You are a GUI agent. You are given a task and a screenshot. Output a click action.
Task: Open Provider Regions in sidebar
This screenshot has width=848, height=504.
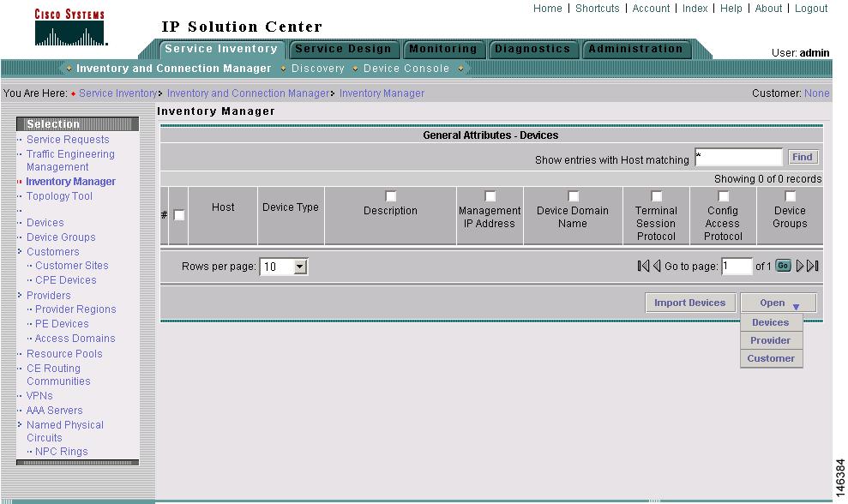click(75, 309)
